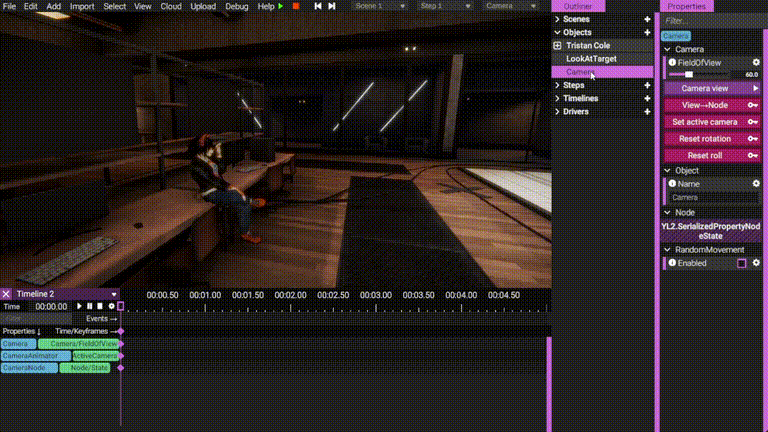Skip to the previous step
This screenshot has width=768, height=432.
coord(318,6)
